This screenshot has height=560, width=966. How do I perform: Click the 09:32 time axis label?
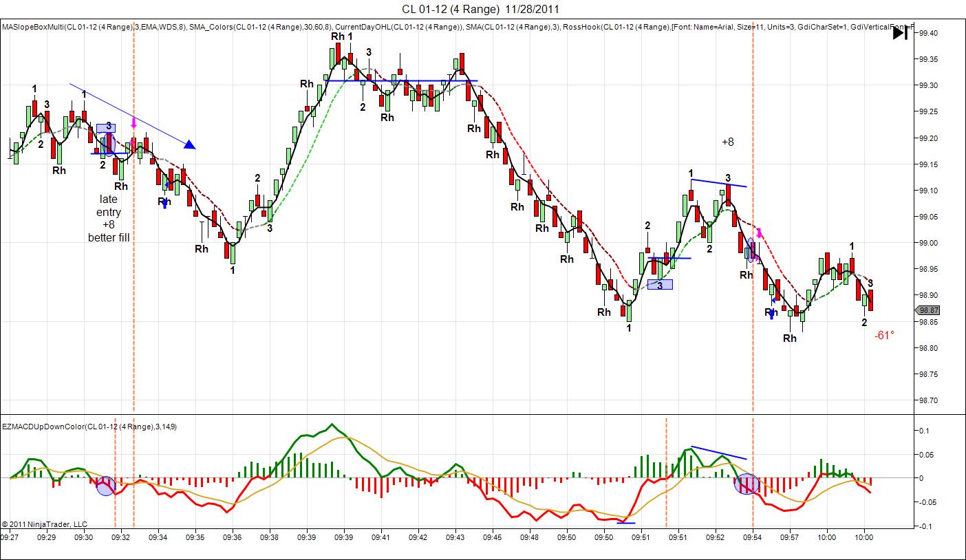click(121, 537)
